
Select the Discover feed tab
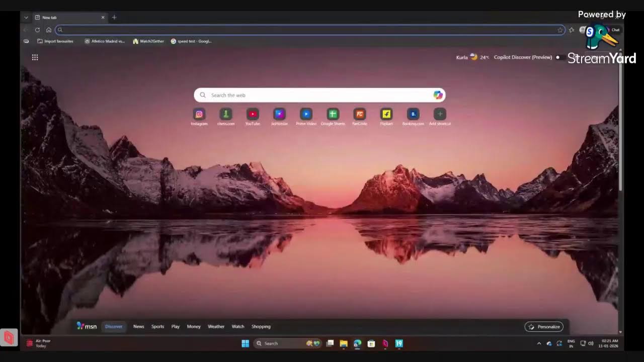pos(114,326)
